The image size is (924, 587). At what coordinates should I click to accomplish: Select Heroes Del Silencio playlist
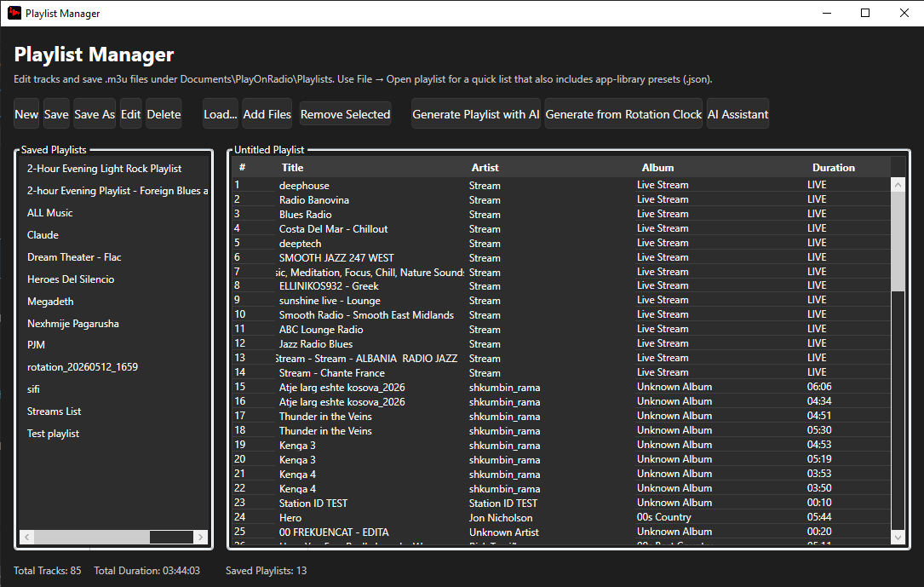[x=114, y=279]
